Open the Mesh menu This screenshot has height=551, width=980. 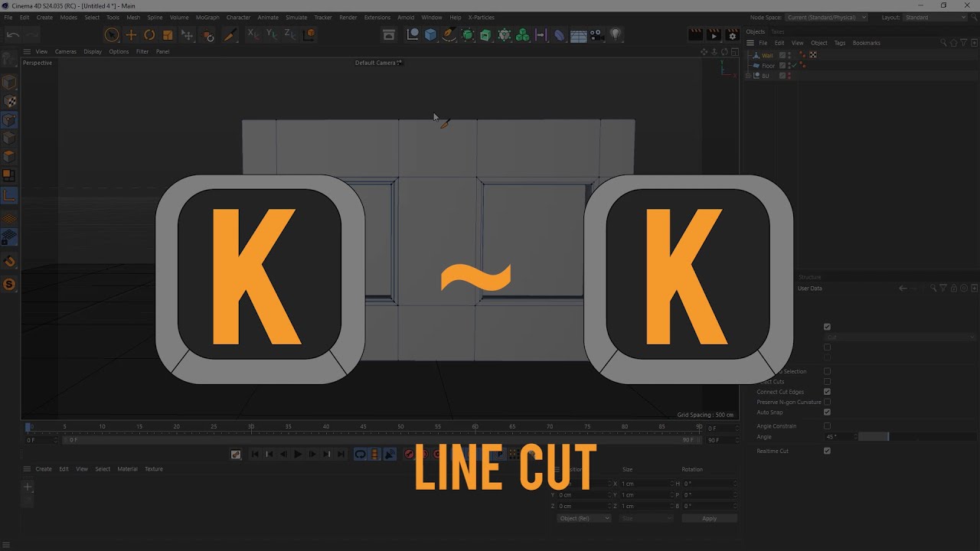133,17
